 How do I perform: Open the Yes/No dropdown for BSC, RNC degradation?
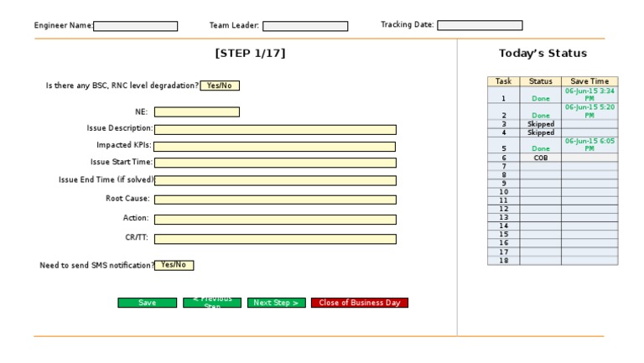click(x=220, y=86)
